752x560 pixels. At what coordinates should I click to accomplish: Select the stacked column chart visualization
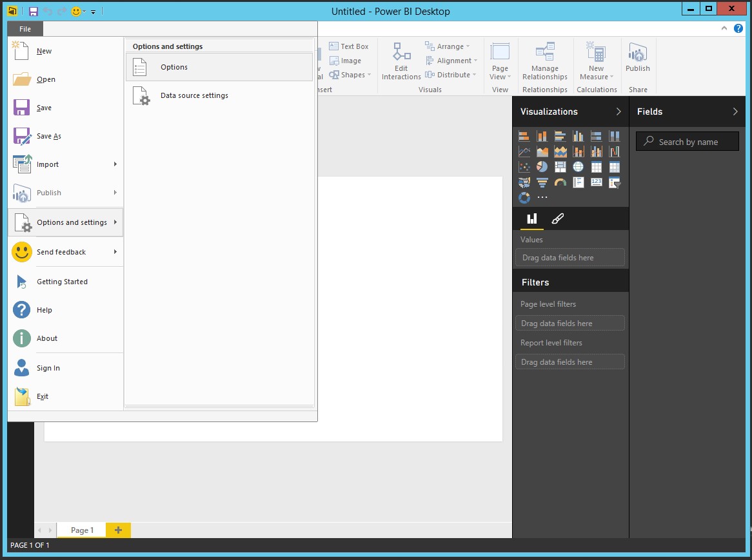pos(542,137)
